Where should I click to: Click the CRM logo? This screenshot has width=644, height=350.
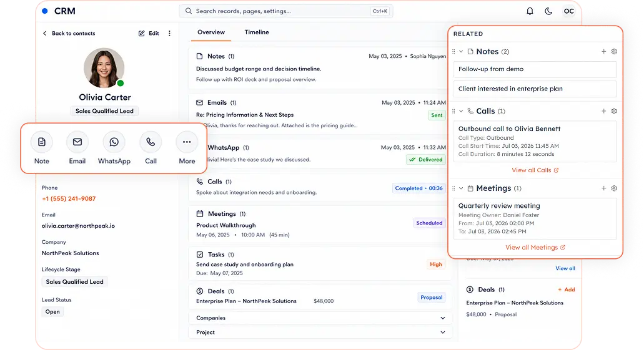(x=59, y=11)
